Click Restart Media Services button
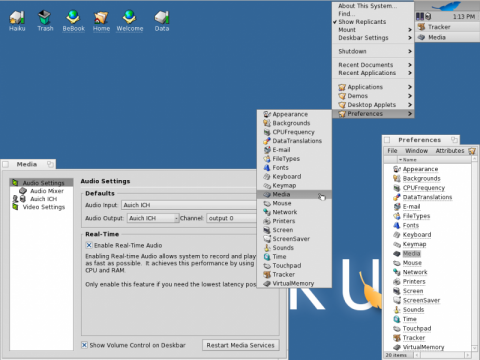 tap(240, 345)
